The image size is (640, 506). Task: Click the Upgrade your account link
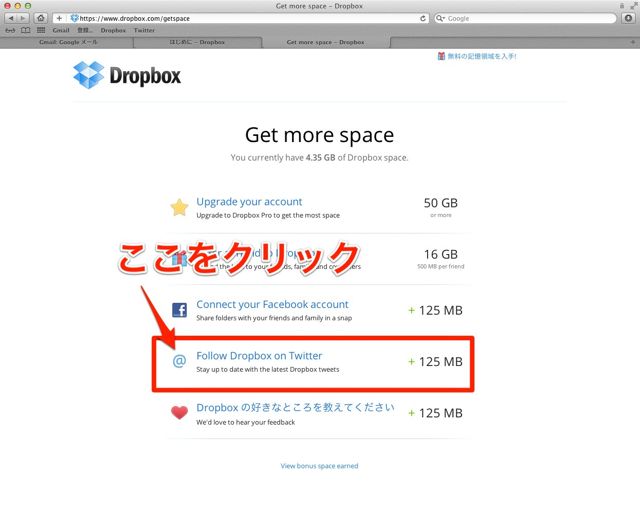(x=249, y=202)
